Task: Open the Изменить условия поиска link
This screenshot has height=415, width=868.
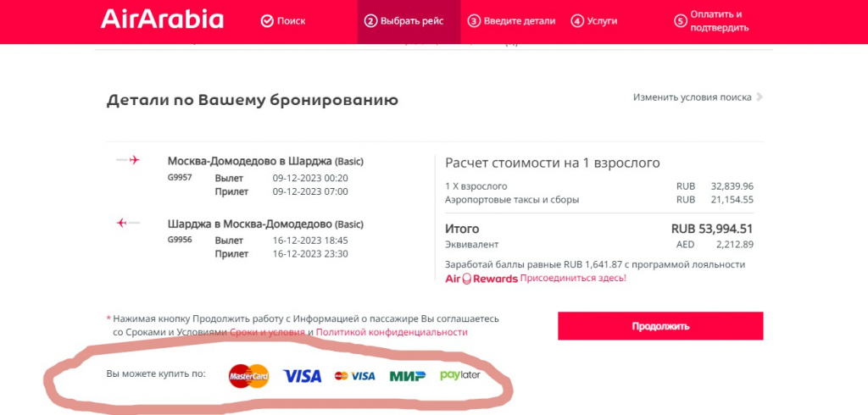Action: tap(693, 97)
